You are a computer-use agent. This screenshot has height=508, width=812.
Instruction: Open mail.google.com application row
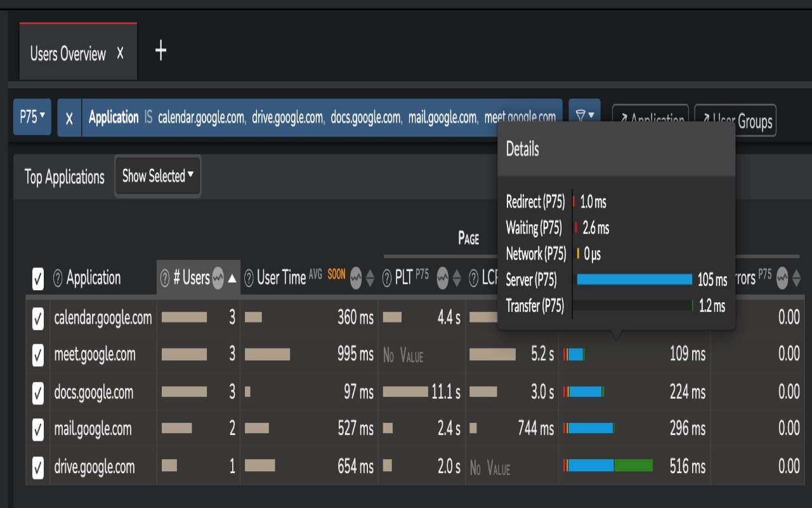point(93,429)
